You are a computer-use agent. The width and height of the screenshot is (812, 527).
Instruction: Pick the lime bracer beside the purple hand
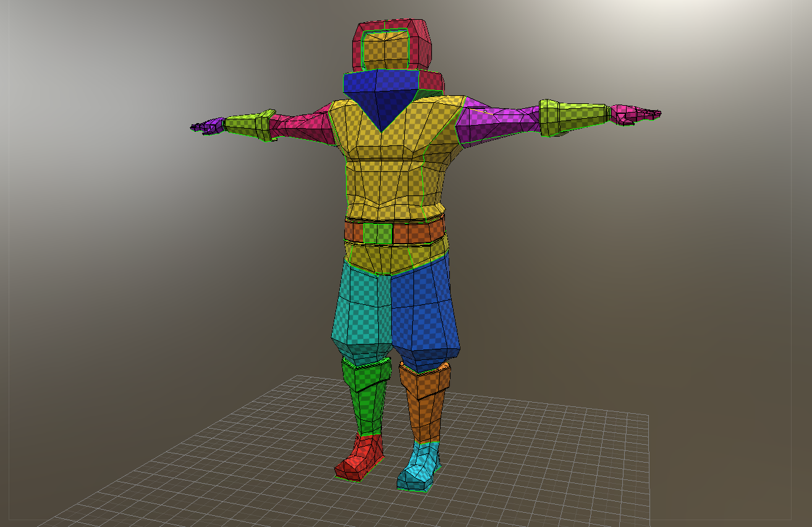250,125
